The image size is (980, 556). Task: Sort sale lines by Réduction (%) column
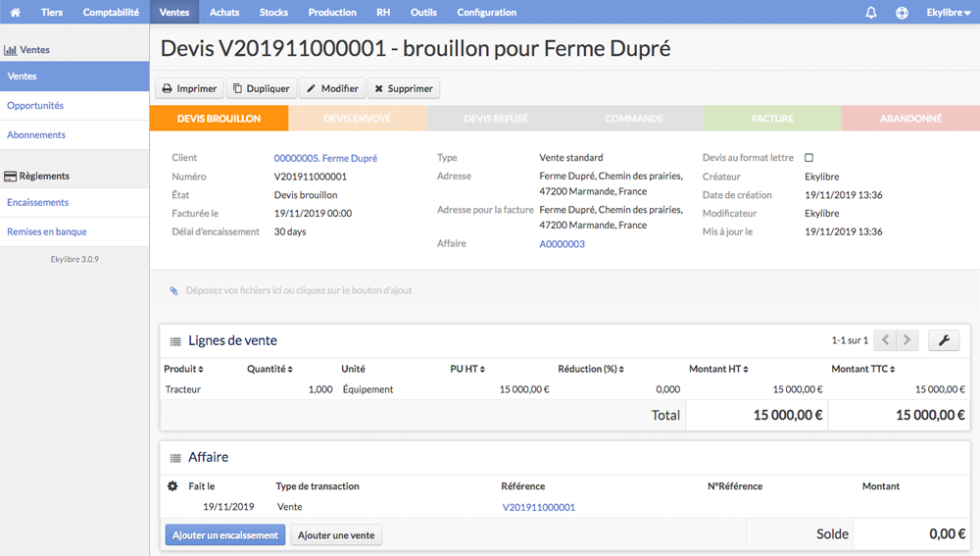point(591,369)
